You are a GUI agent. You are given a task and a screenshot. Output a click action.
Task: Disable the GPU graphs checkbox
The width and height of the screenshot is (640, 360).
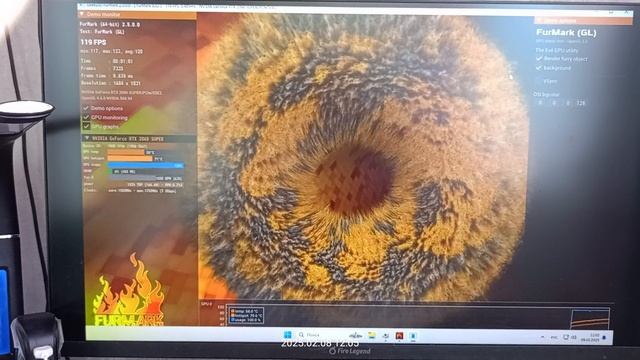tap(86, 126)
